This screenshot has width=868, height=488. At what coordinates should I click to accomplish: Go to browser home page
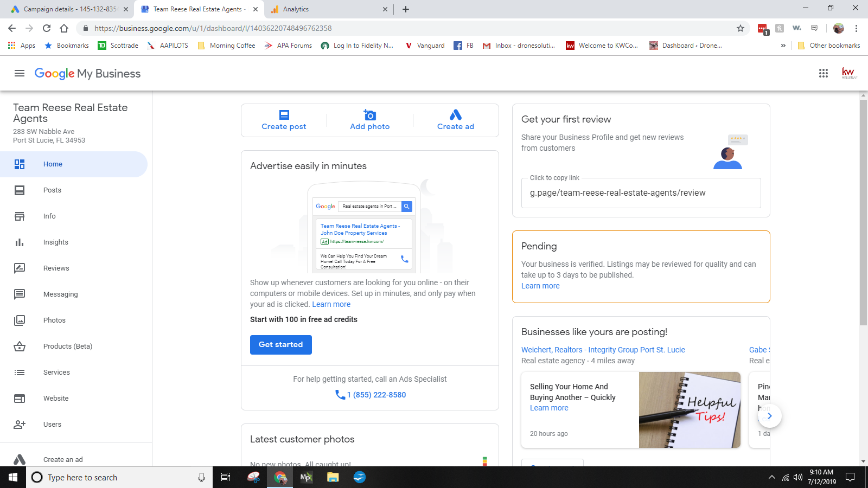(x=64, y=28)
